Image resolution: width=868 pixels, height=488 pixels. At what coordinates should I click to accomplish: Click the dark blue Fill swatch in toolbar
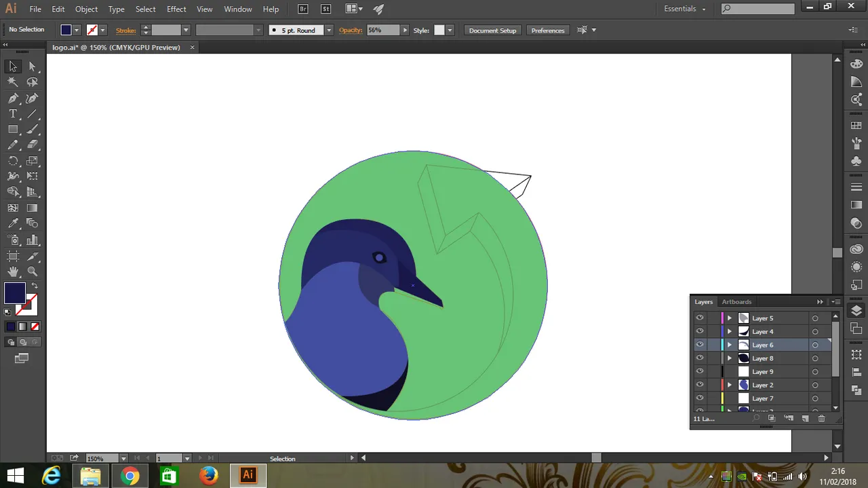pos(14,293)
